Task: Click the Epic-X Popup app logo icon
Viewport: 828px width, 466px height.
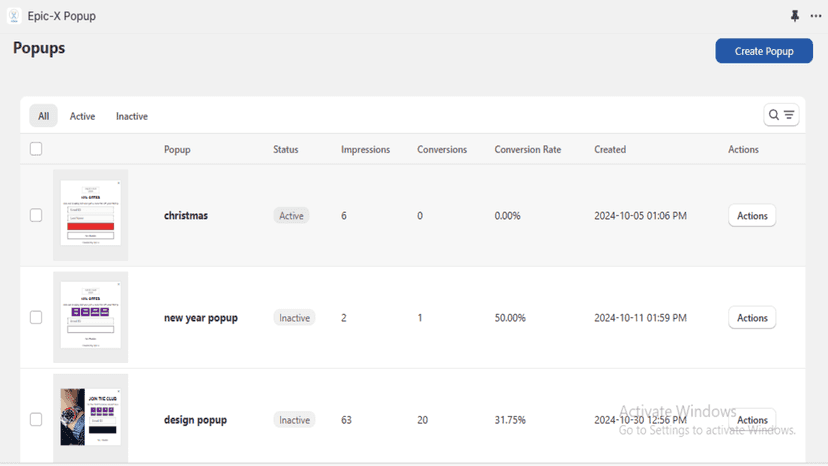Action: (x=14, y=16)
